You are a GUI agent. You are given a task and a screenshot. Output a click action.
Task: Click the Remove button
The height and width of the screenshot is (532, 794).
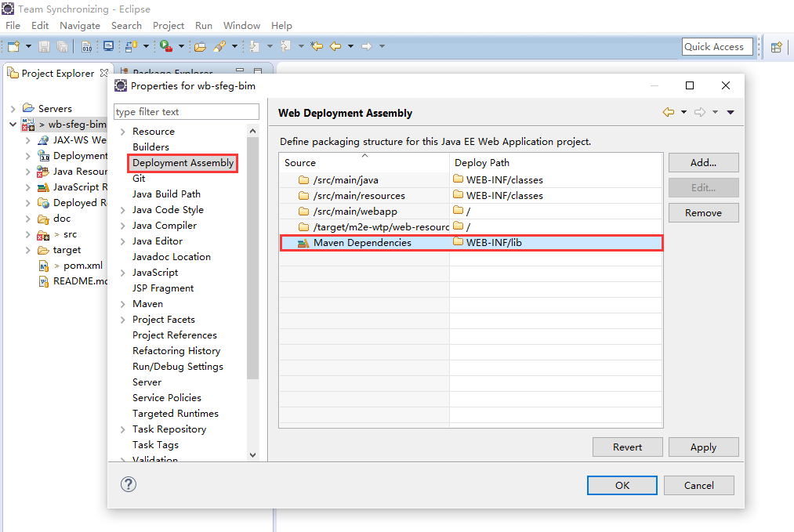point(703,213)
